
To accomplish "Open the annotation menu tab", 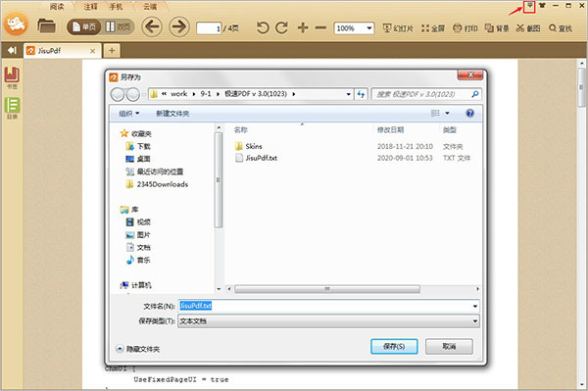I will pyautogui.click(x=90, y=7).
